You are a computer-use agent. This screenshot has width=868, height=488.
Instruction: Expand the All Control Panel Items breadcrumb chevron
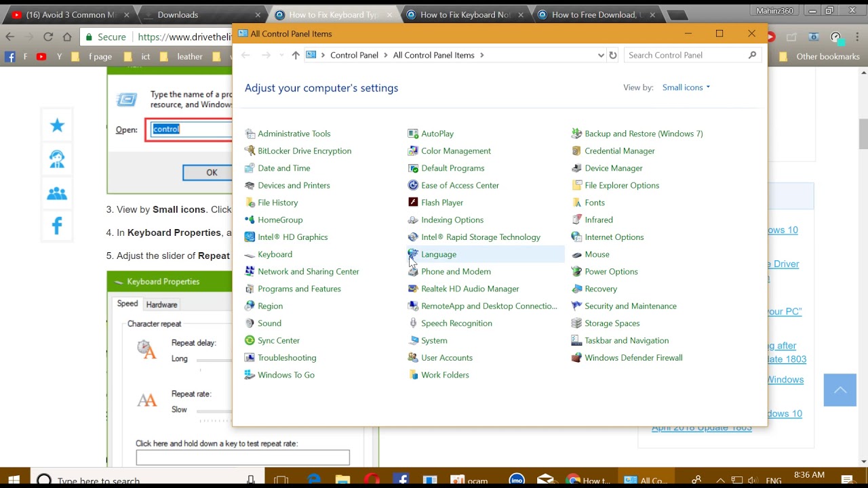point(482,56)
